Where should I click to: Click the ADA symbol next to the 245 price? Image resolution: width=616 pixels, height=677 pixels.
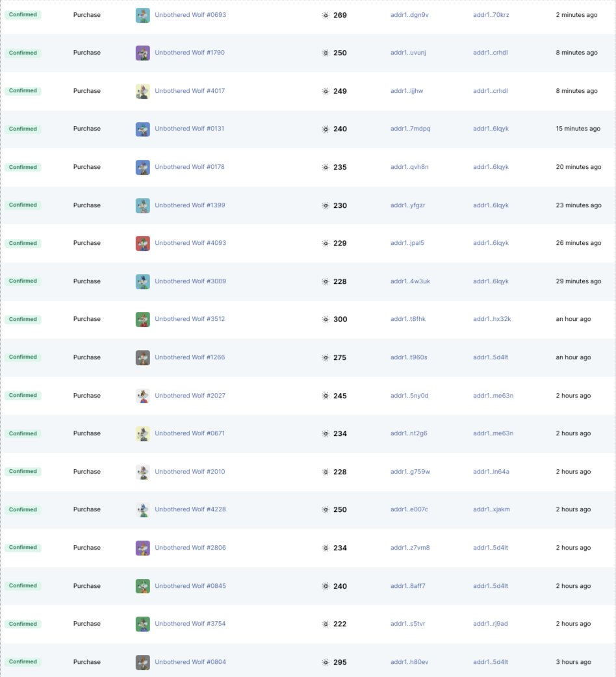tap(326, 395)
